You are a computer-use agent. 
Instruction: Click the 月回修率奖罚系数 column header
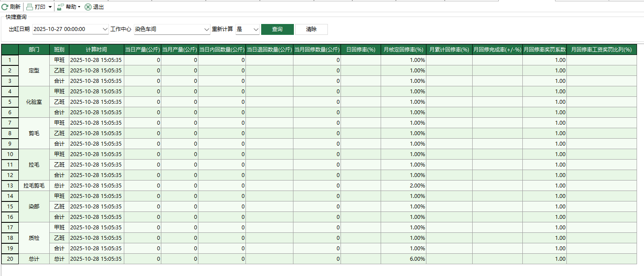(x=544, y=50)
